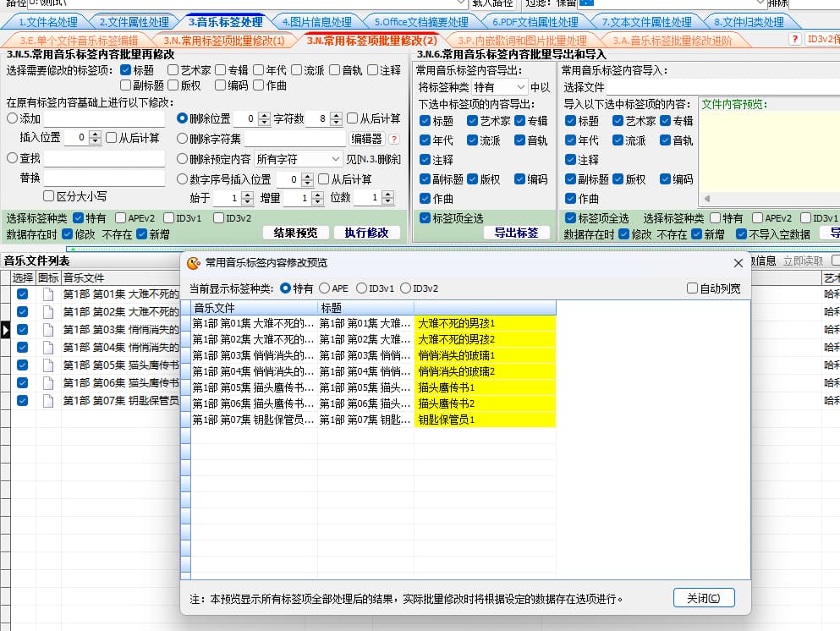Uncheck the 不导入空数据 option
The image size is (840, 631).
(742, 234)
